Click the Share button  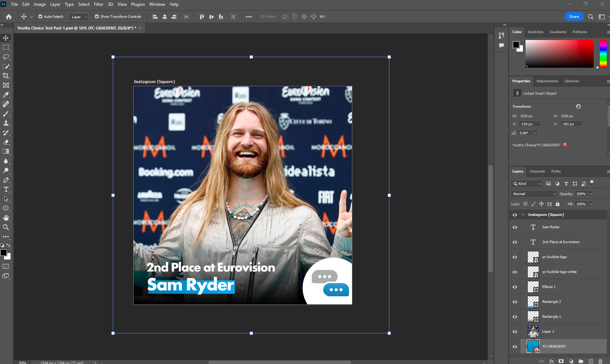(x=574, y=16)
